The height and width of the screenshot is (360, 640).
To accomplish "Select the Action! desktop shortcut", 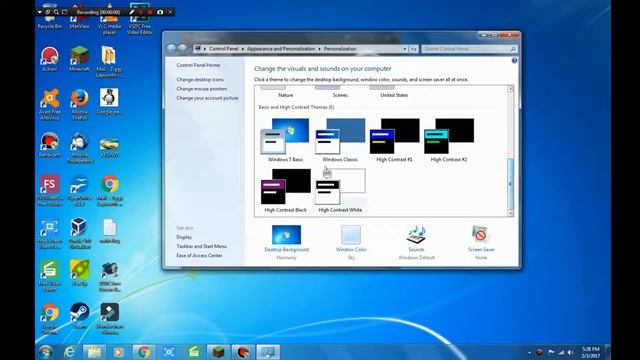I will click(x=49, y=60).
